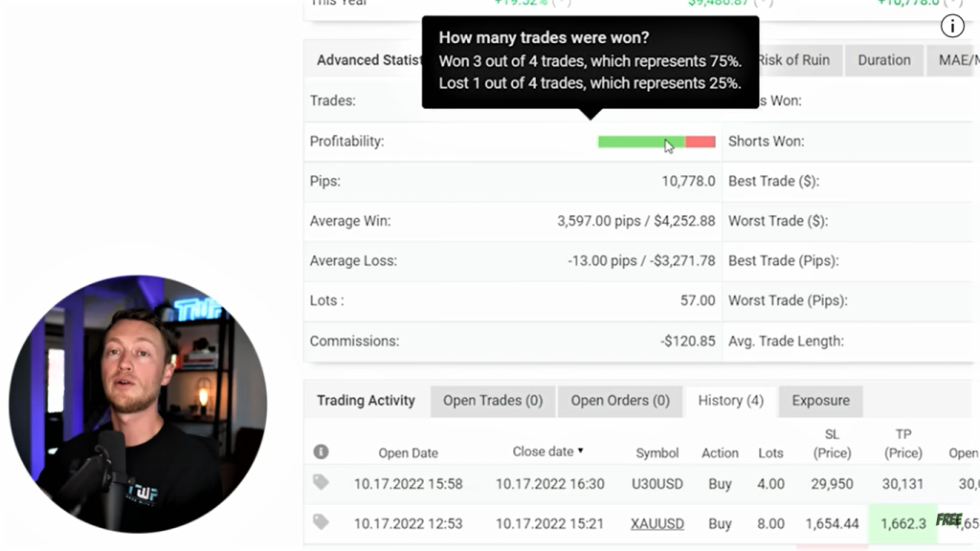Click the tag icon on the XAUUSD trade row
The image size is (980, 551).
[321, 522]
